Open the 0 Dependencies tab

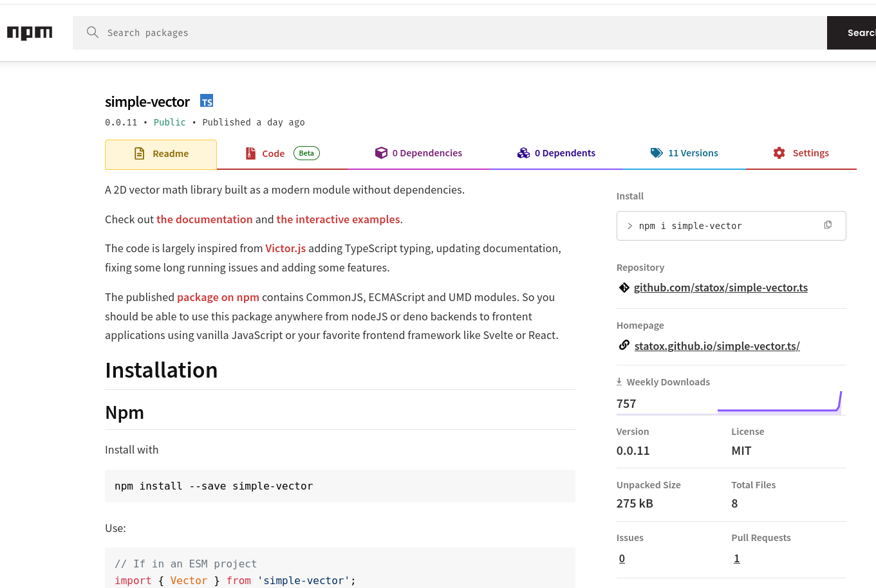[418, 153]
